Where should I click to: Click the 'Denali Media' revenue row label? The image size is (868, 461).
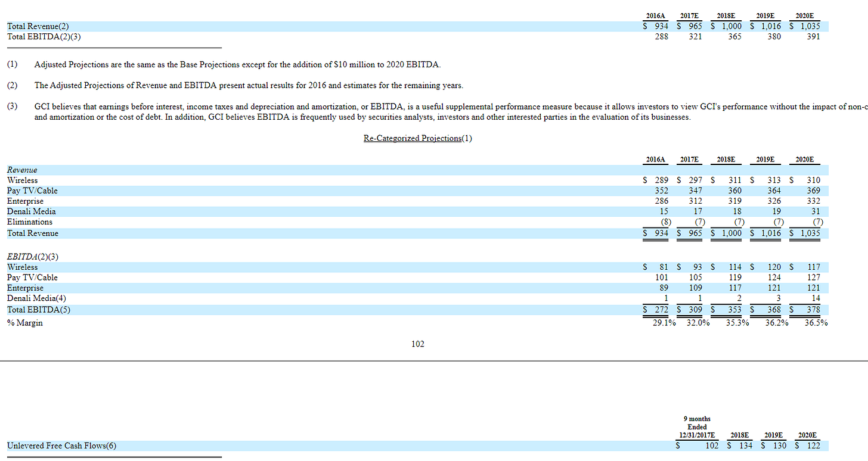point(32,211)
